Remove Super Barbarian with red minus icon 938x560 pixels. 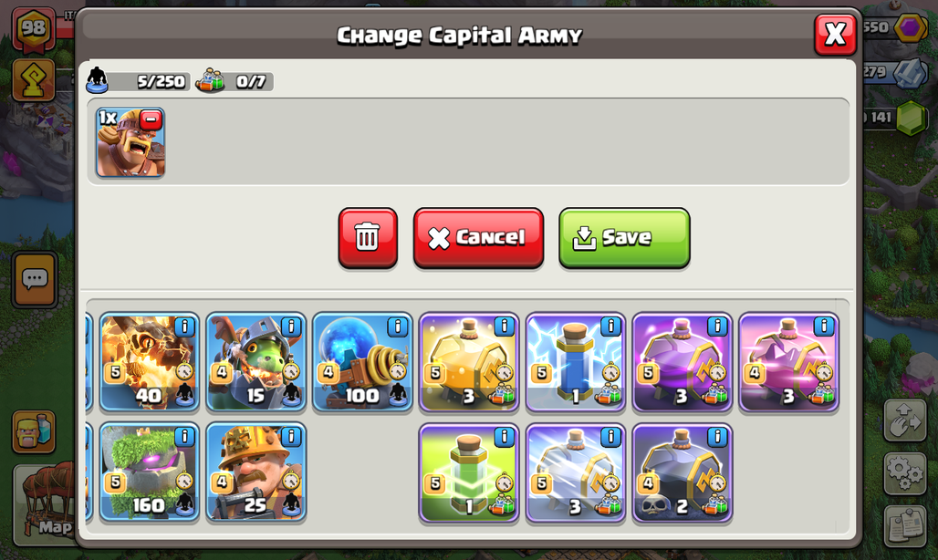tap(151, 120)
